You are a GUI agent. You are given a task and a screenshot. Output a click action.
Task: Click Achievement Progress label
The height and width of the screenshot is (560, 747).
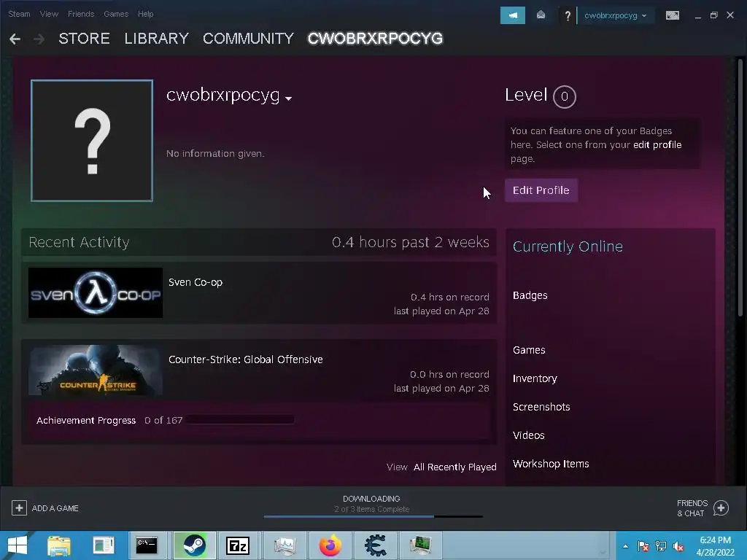coord(86,421)
